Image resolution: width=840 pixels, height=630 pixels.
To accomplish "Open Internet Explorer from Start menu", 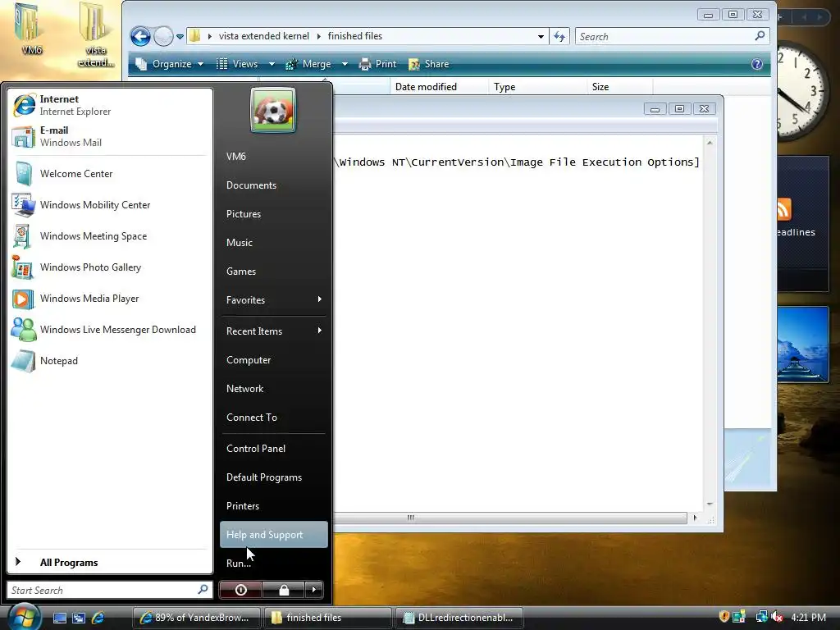I will [x=110, y=105].
